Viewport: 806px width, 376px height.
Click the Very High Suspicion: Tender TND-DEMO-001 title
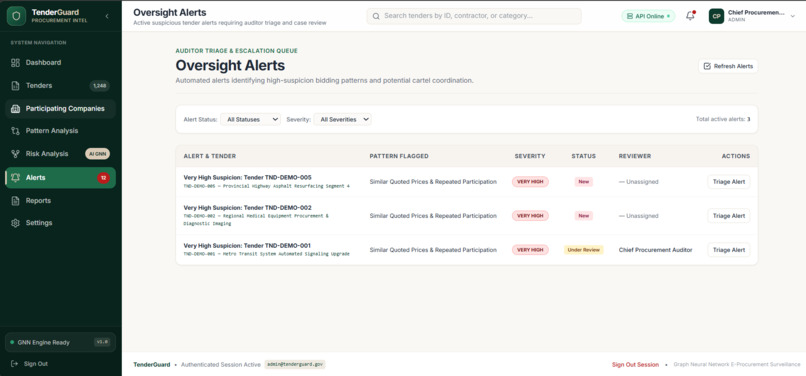tap(247, 246)
